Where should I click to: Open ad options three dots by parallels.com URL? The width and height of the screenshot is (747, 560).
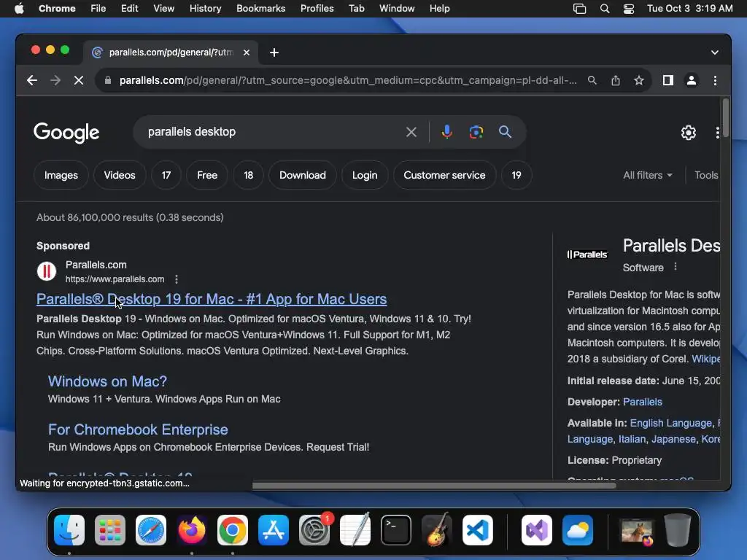pos(177,279)
